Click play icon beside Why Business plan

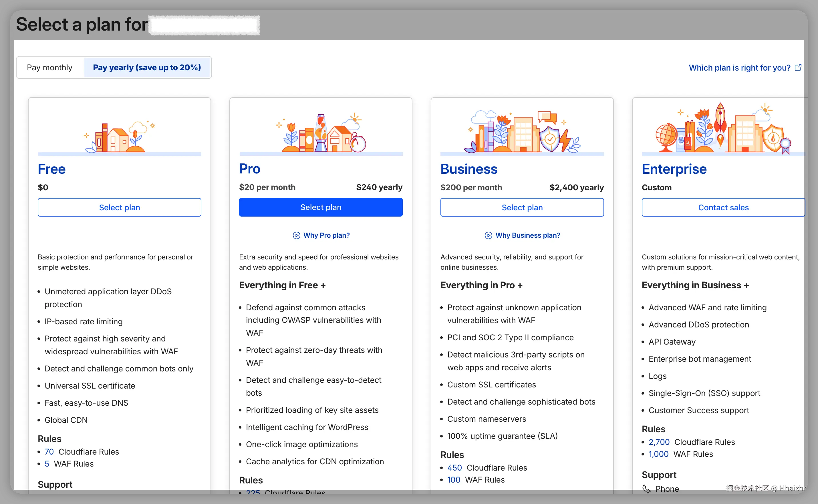[x=488, y=235]
